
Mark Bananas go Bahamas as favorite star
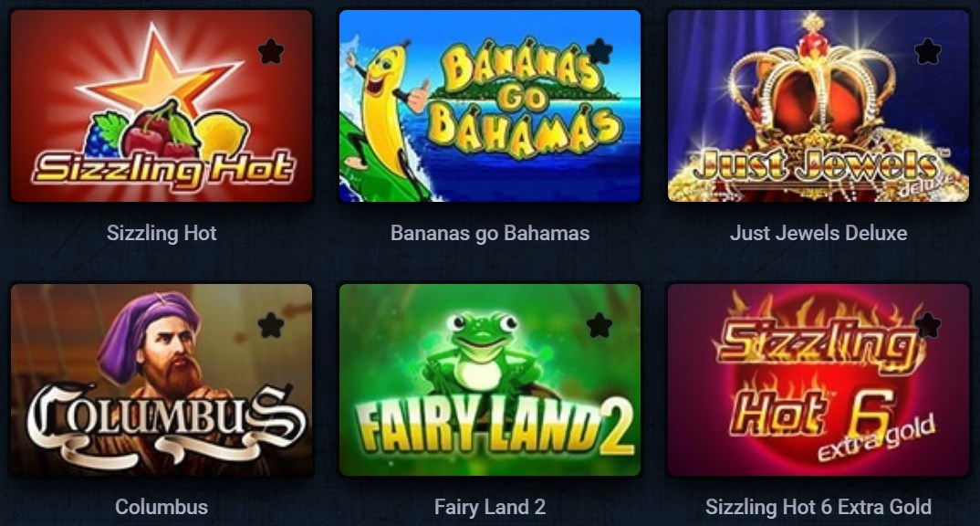[x=599, y=51]
